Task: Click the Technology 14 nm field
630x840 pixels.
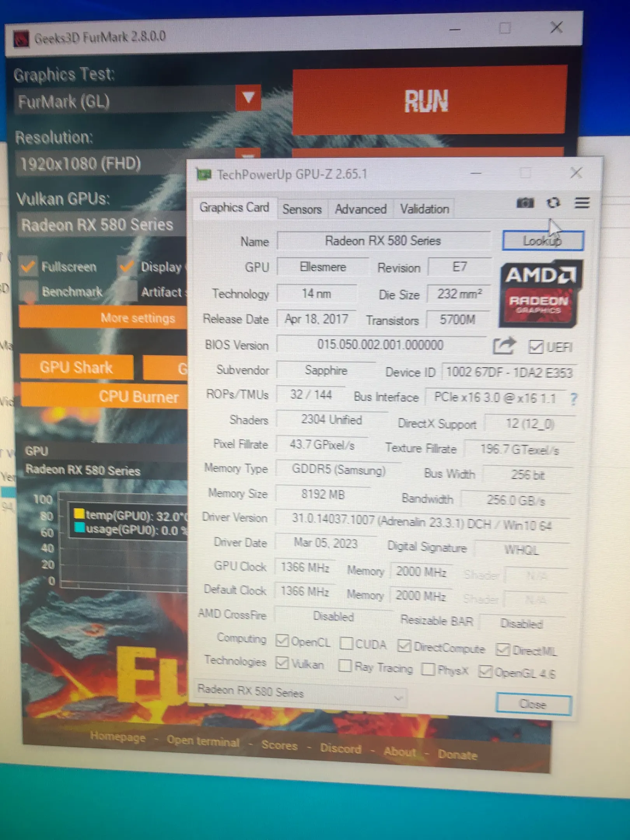Action: (317, 293)
